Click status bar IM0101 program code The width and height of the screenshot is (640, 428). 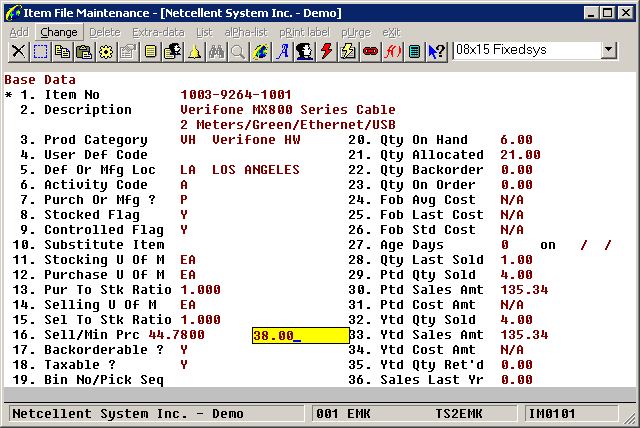(552, 414)
